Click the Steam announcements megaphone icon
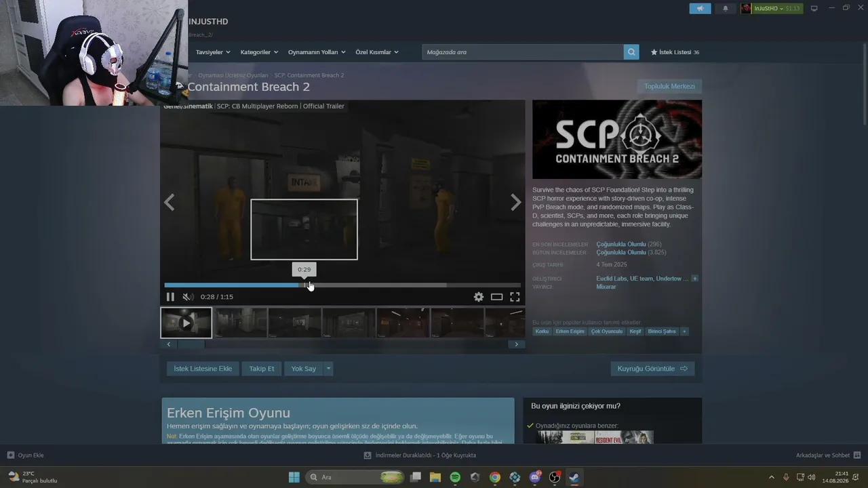 point(700,9)
